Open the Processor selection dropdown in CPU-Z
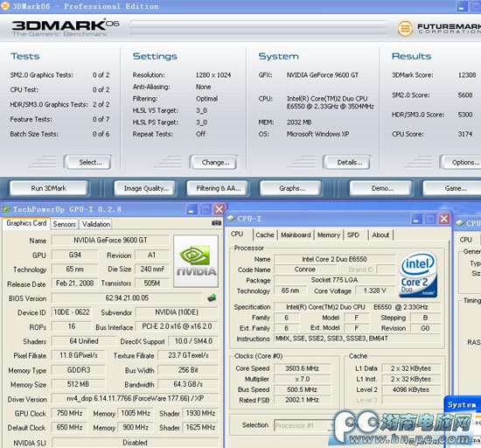Screen dimensions: 481x448 tap(332, 425)
